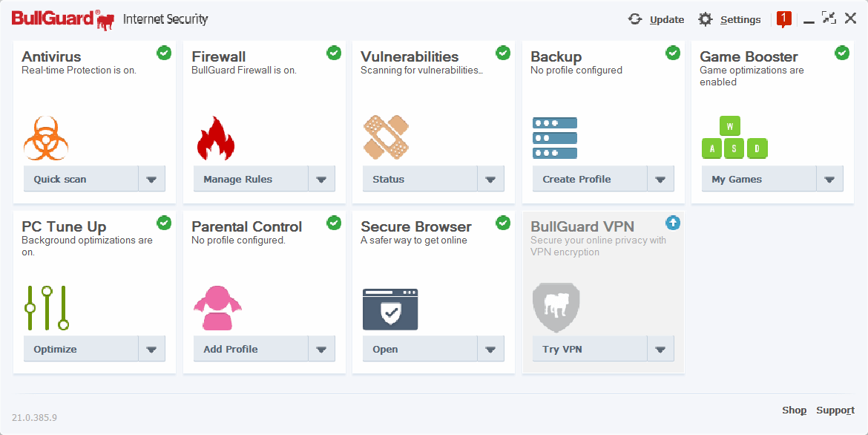The width and height of the screenshot is (868, 435).
Task: Expand the dropdown arrow beside My Games
Action: click(829, 179)
